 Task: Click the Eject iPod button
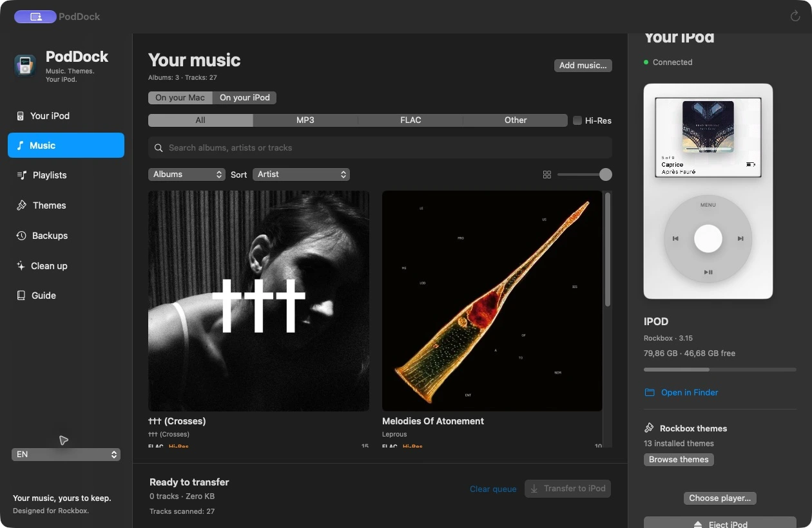point(720,522)
